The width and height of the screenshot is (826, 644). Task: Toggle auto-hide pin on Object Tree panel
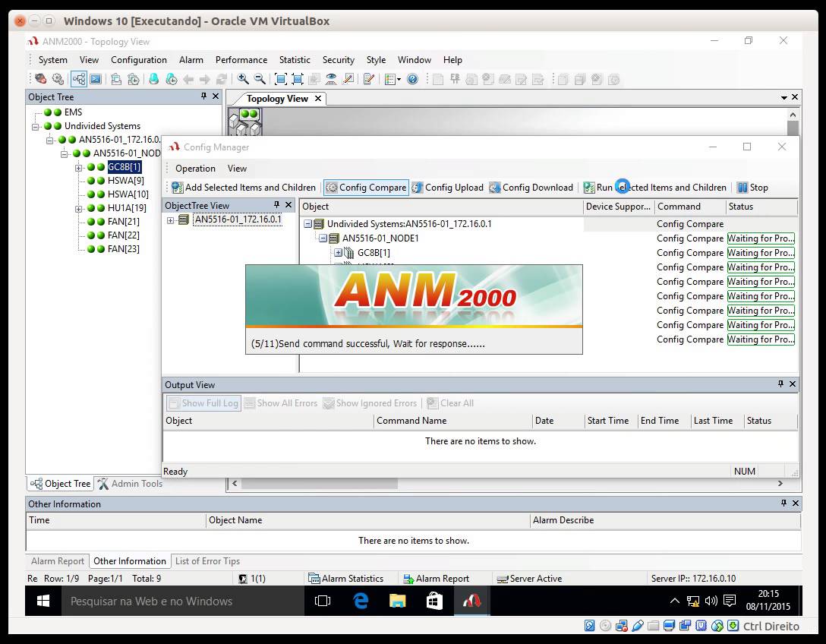click(204, 96)
